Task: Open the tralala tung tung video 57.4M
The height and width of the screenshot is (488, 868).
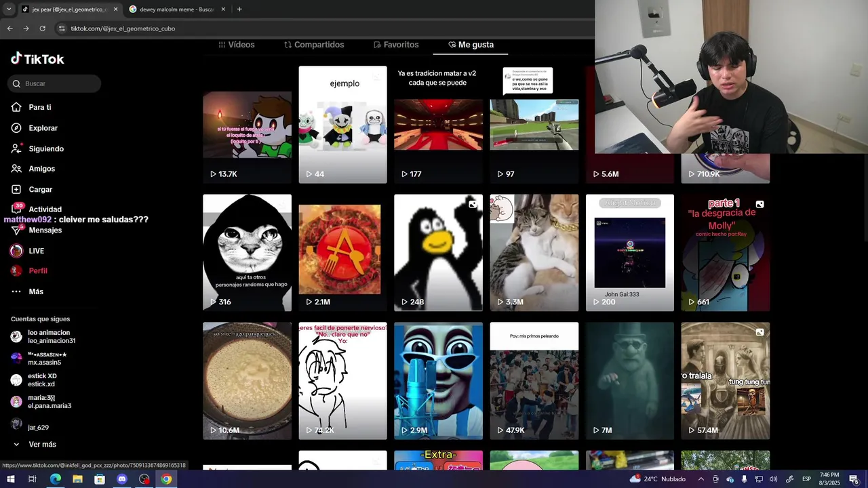Action: coord(726,381)
